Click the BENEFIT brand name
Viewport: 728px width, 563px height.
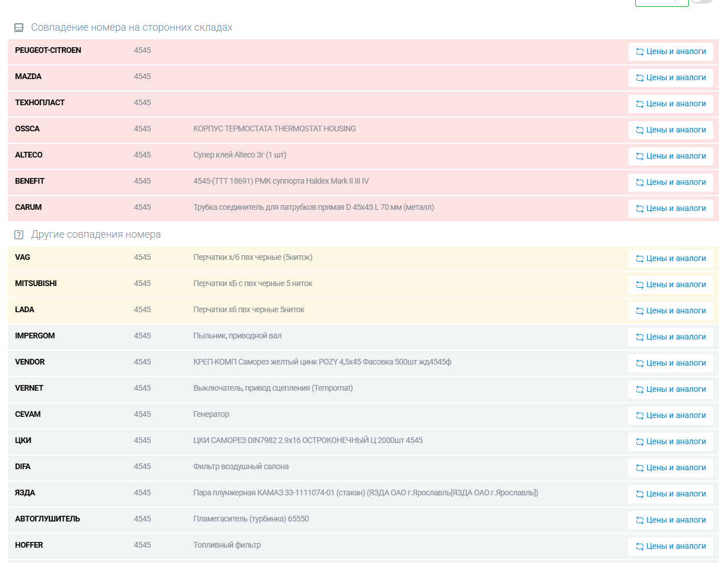click(30, 181)
